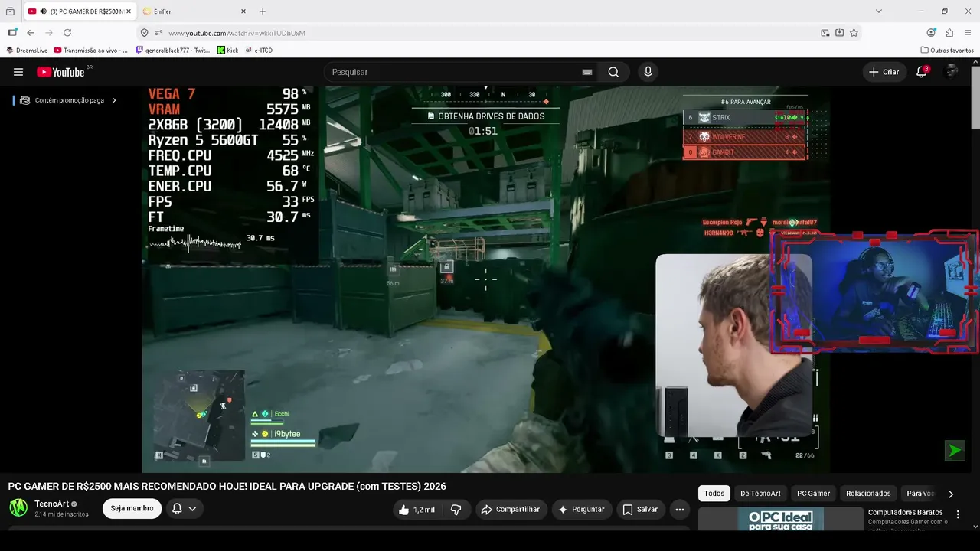
Task: Click the Perguntar button
Action: pyautogui.click(x=582, y=510)
